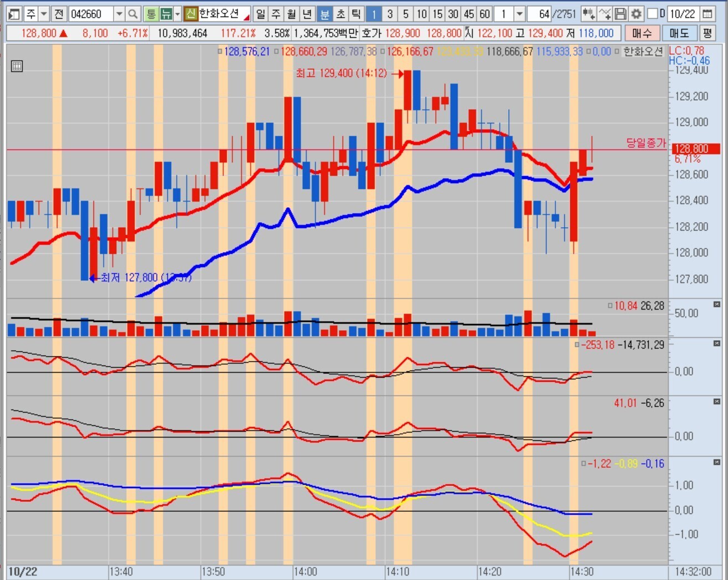Click the red 128,660,29 moving average legend
728x580 pixels.
304,52
